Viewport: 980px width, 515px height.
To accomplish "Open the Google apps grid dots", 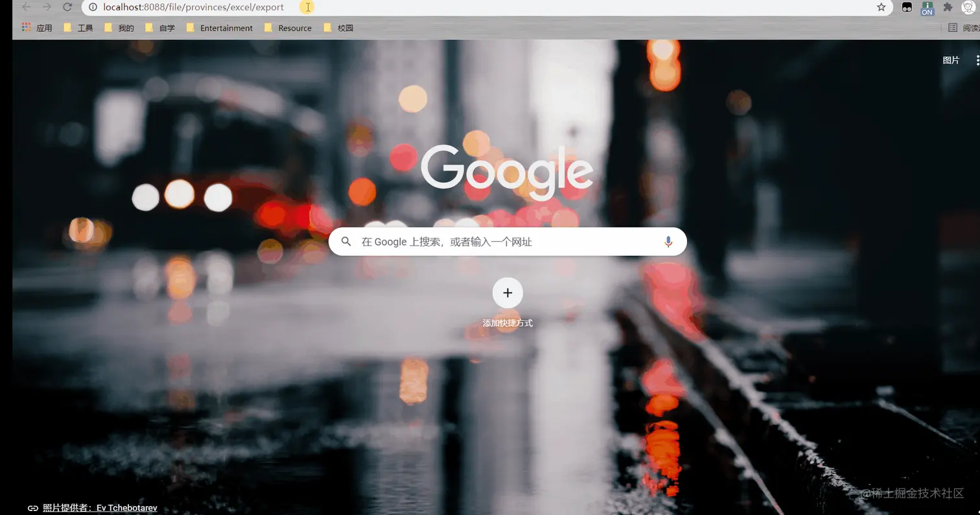I will (977, 60).
